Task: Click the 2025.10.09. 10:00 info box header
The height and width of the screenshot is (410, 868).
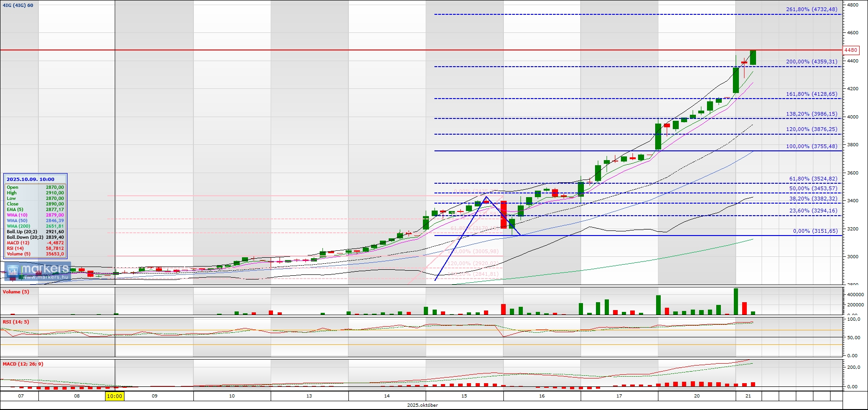Action: 31,179
